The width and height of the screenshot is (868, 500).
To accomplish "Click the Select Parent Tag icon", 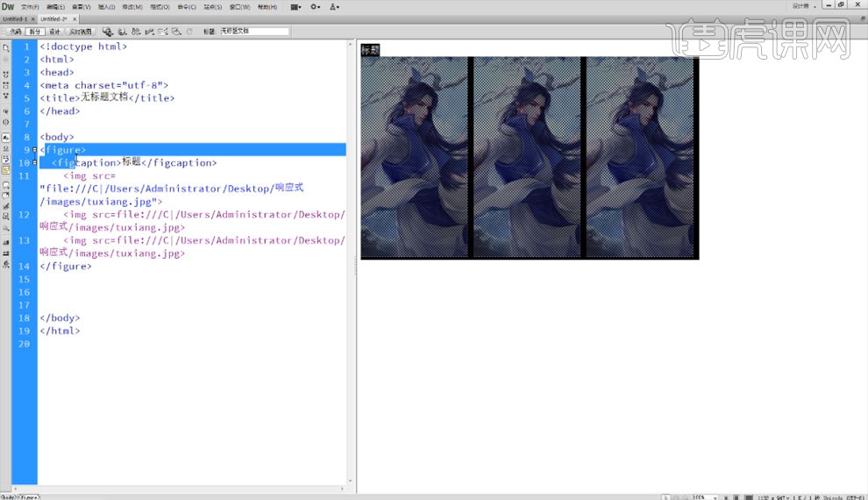I will pos(6,111).
